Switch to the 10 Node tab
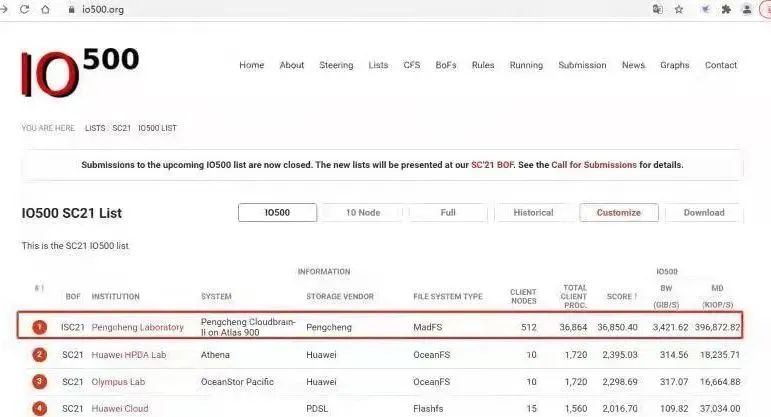The width and height of the screenshot is (771, 417). click(x=363, y=212)
